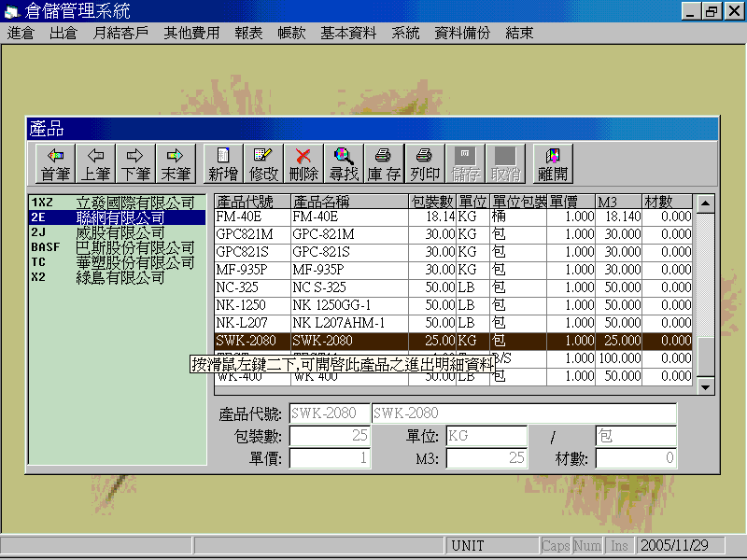
Task: Select product row NC-325
Action: 453,287
